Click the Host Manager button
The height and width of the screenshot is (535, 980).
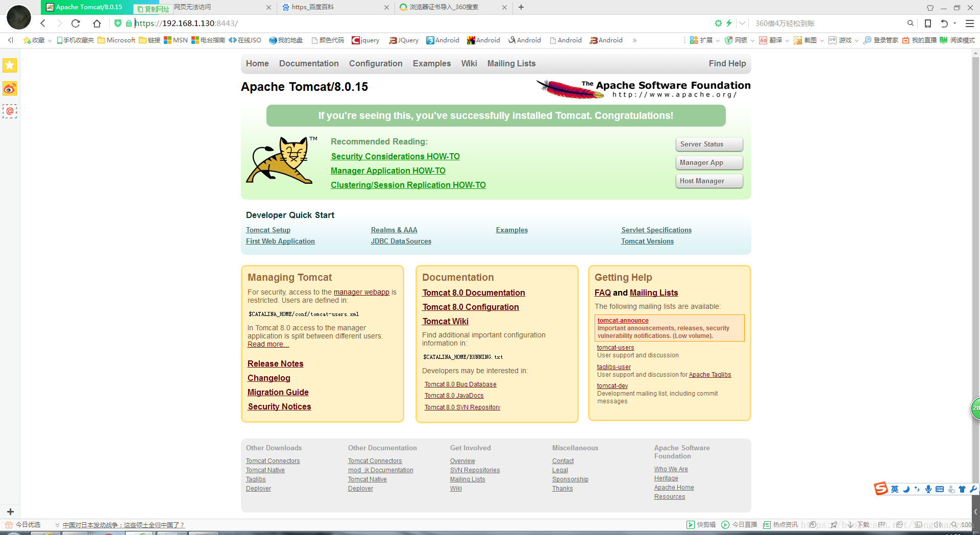[x=709, y=181]
